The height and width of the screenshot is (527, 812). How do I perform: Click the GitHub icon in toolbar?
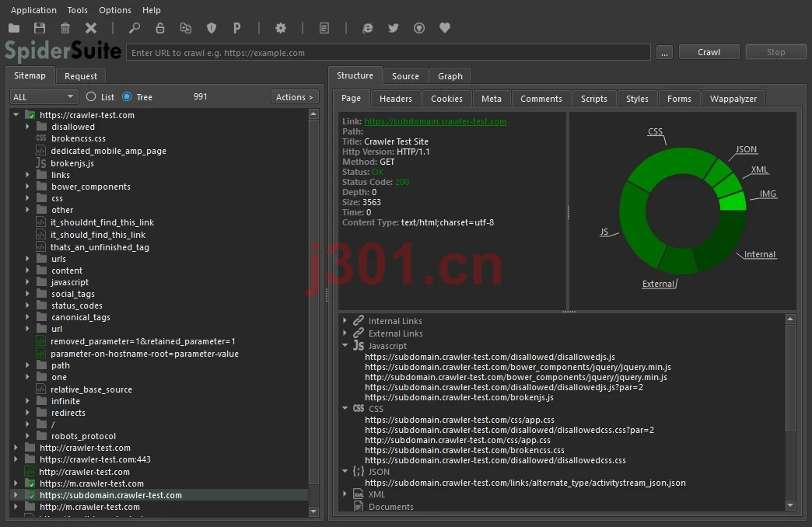pos(419,28)
